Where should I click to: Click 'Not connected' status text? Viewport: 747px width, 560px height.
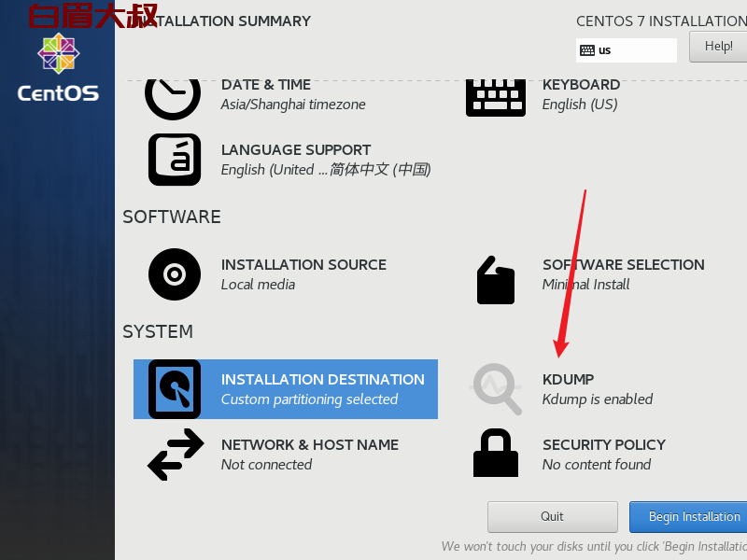click(266, 465)
